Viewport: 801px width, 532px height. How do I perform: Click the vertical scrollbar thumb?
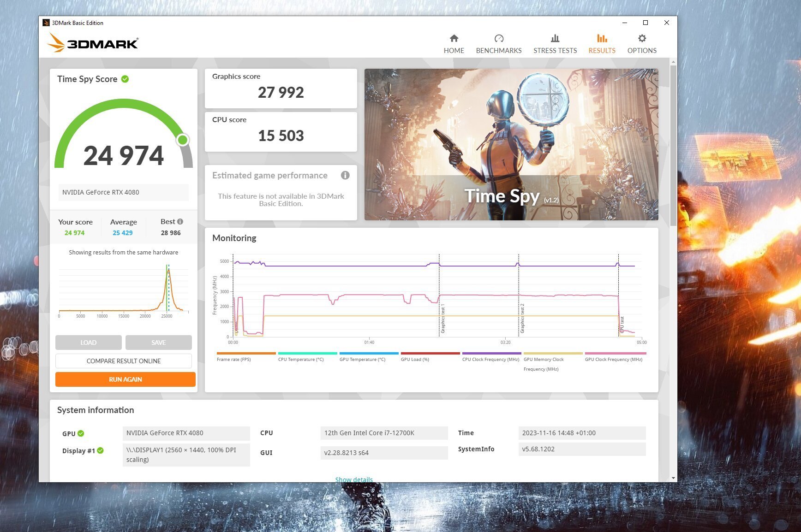[674, 145]
